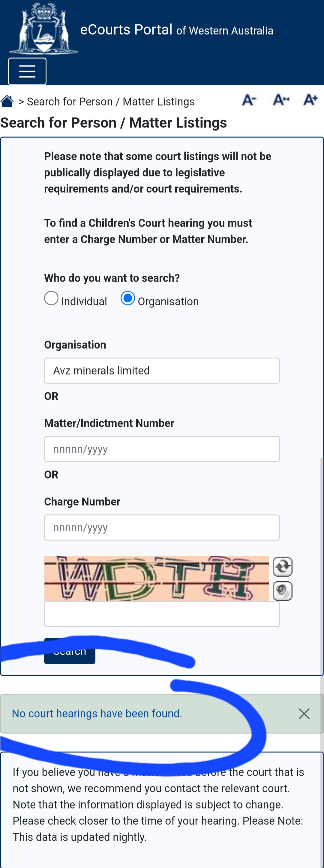Increase font size with A+ icon
This screenshot has width=324, height=868.
(310, 100)
